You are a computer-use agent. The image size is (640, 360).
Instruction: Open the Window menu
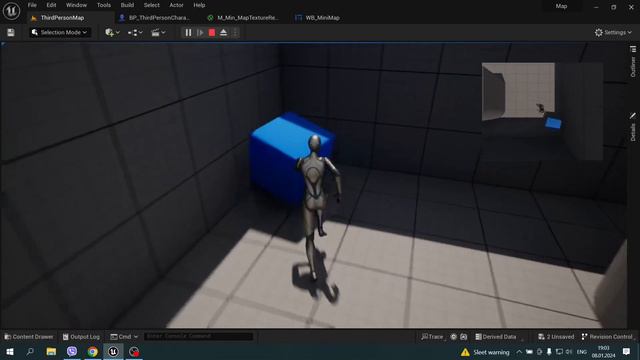[x=76, y=5]
